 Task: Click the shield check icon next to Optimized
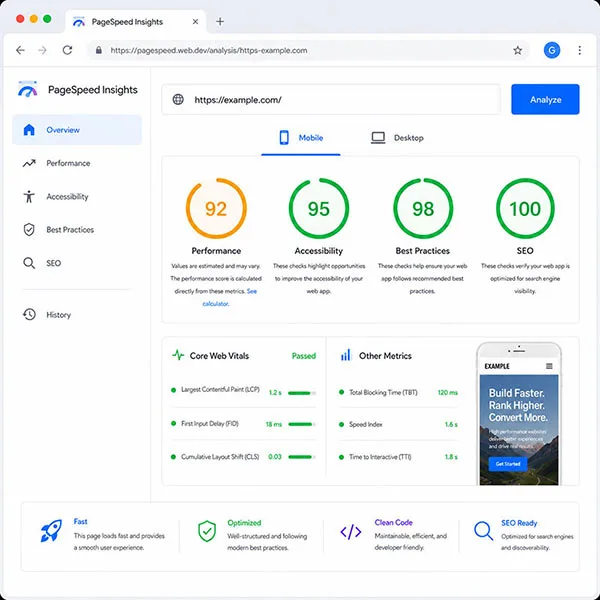pos(207,531)
